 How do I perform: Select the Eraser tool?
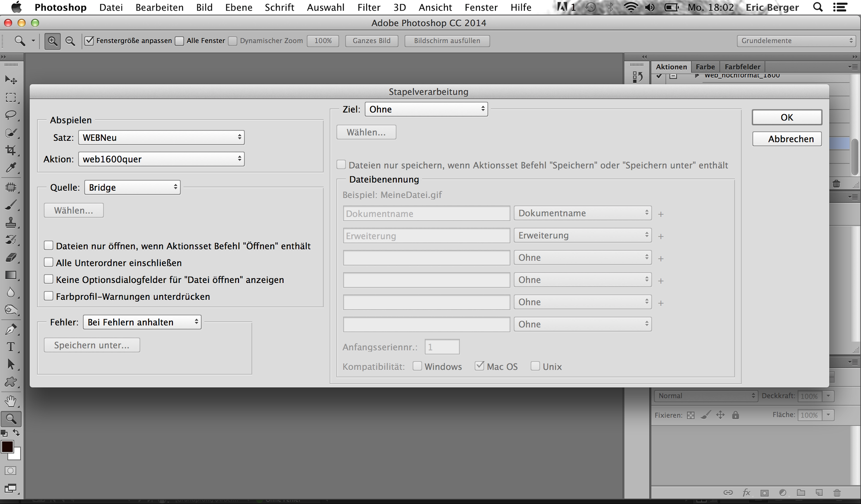pos(11,258)
